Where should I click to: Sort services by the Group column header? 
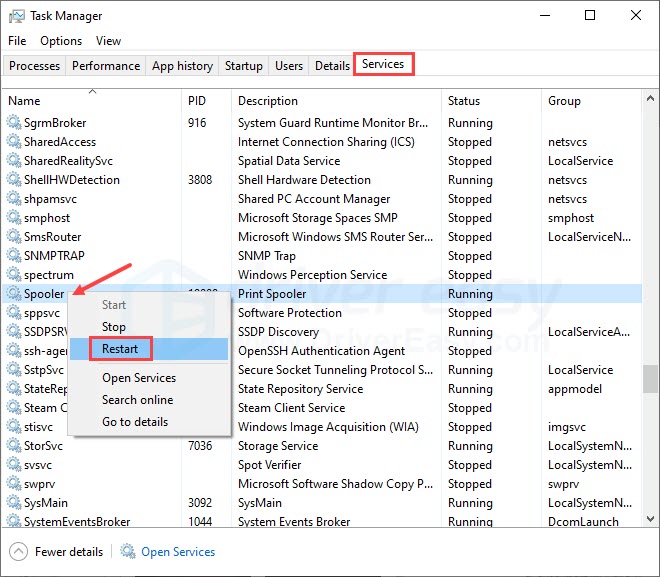[x=564, y=101]
